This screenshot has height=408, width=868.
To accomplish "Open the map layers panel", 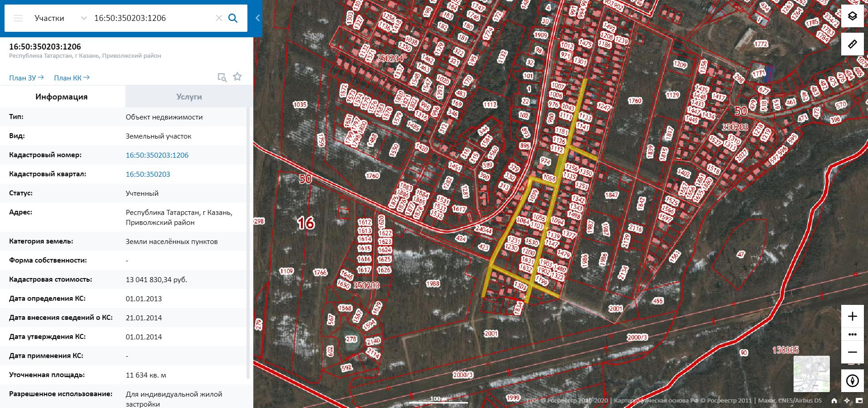I will [x=852, y=16].
